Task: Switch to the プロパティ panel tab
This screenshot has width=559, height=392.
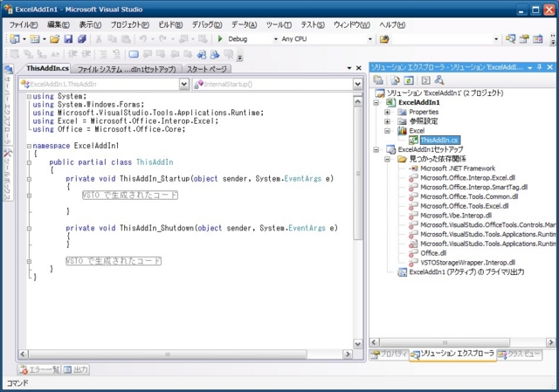Action: coord(390,354)
